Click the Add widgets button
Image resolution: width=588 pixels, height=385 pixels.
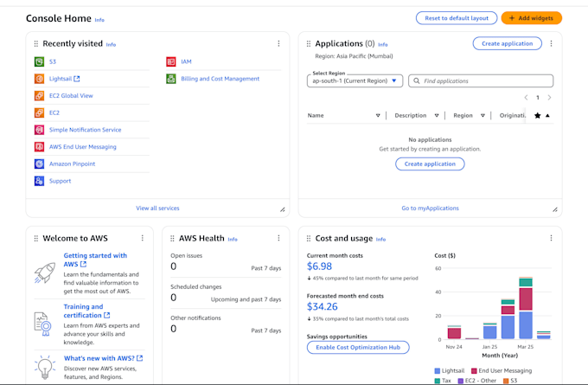(532, 18)
